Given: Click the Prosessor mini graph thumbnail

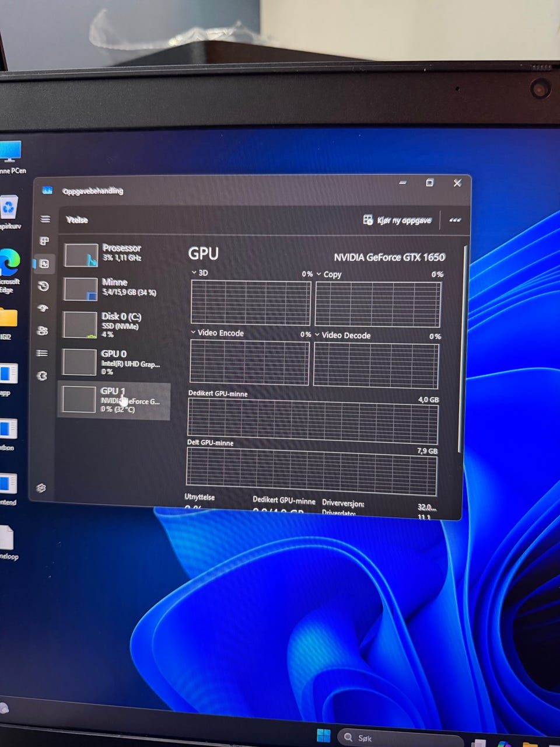Looking at the screenshot, I should [x=81, y=256].
